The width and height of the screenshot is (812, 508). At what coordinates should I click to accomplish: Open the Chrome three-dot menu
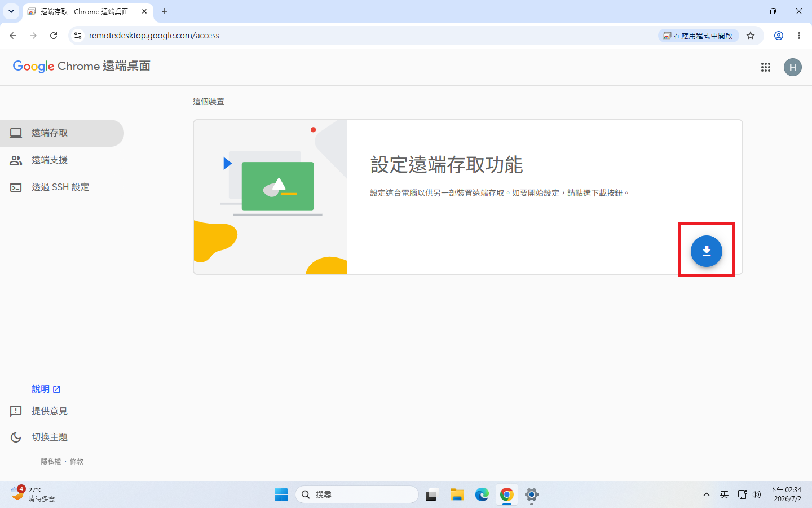[799, 36]
